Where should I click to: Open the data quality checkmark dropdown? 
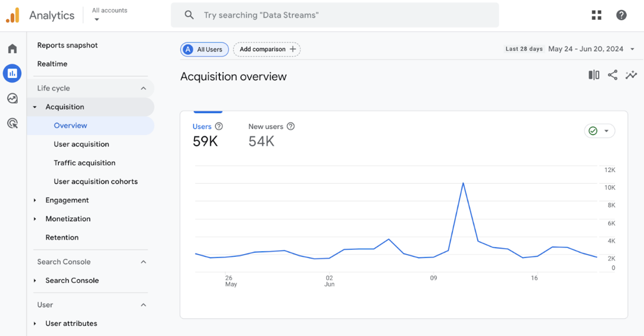tap(599, 131)
